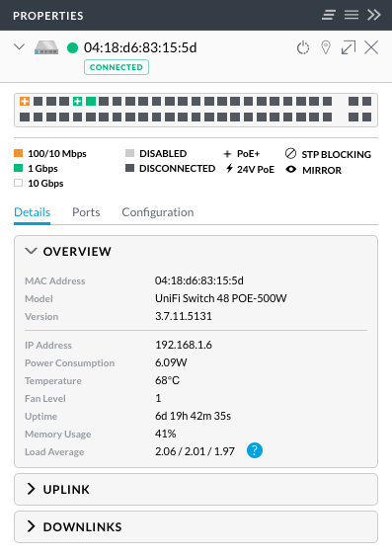
Task: Switch to the Details tab
Action: coord(32,212)
